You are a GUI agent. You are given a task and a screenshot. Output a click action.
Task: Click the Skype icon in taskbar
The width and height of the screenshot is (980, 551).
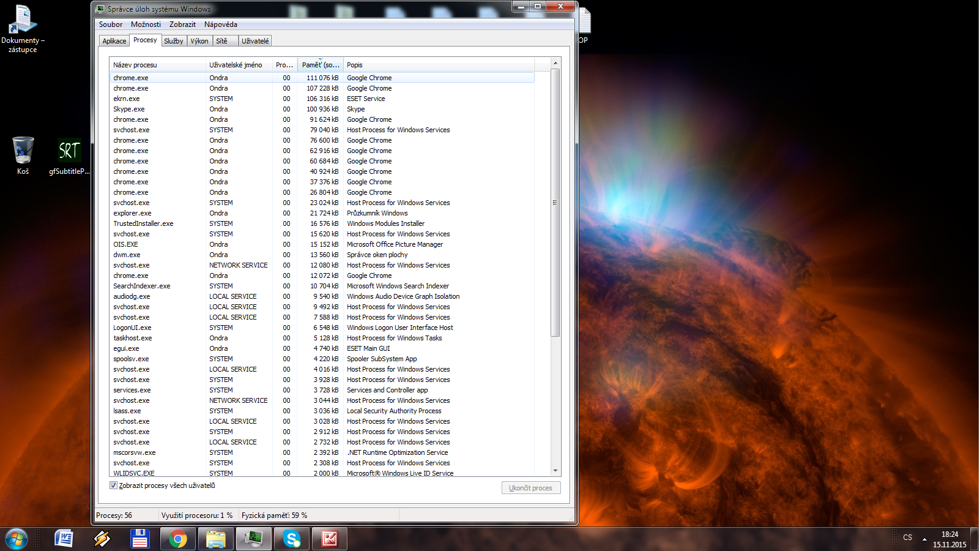click(x=292, y=539)
